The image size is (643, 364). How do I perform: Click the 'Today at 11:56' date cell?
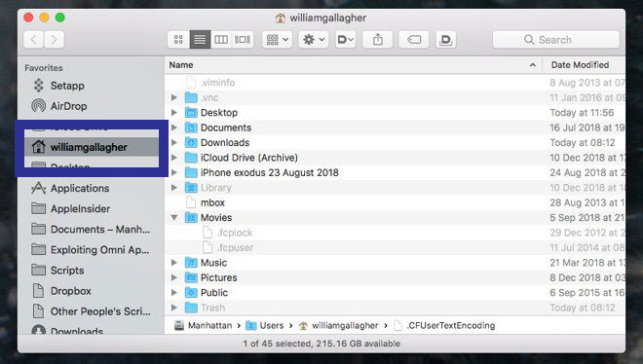pos(582,113)
